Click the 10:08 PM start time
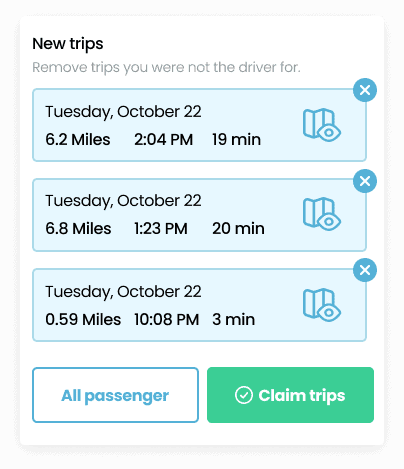Image resolution: width=404 pixels, height=469 pixels. click(167, 319)
